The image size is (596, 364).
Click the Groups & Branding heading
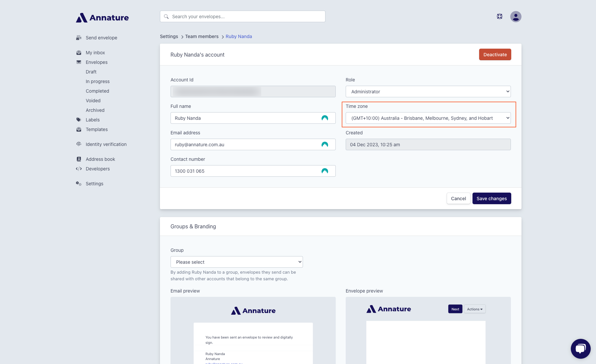pyautogui.click(x=193, y=226)
